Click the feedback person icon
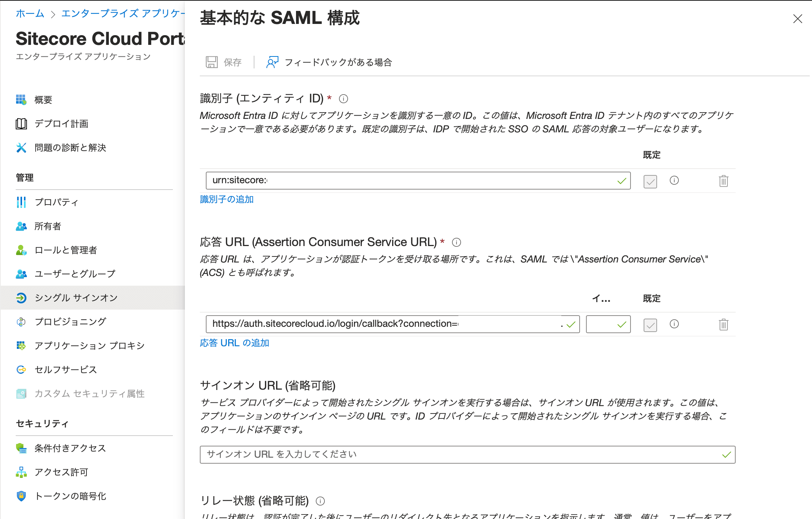The height and width of the screenshot is (519, 812). (272, 62)
